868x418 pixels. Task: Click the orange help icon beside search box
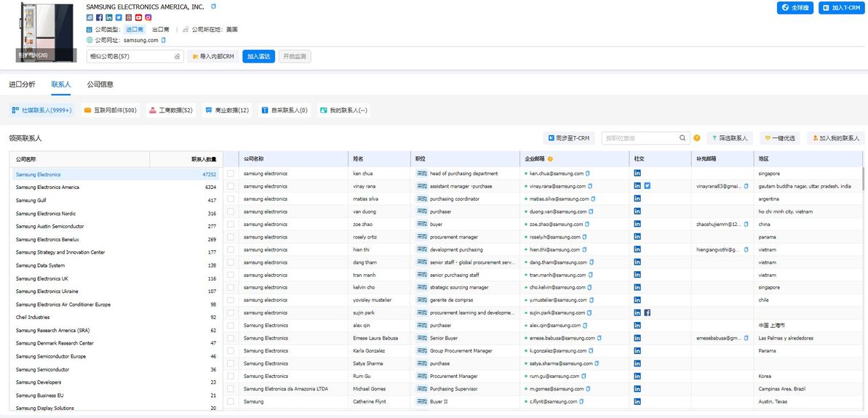pos(697,138)
